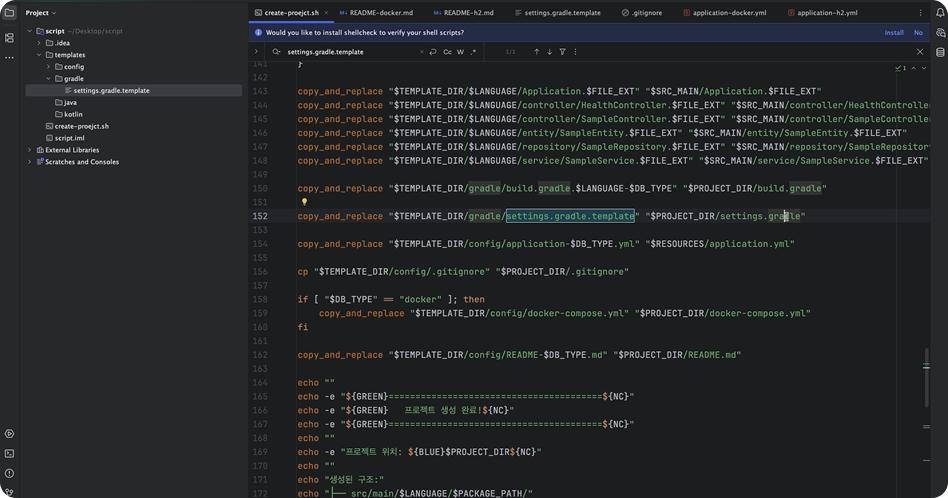Switch to application-h2.yml tab
Image resolution: width=948 pixels, height=498 pixels.
point(826,13)
